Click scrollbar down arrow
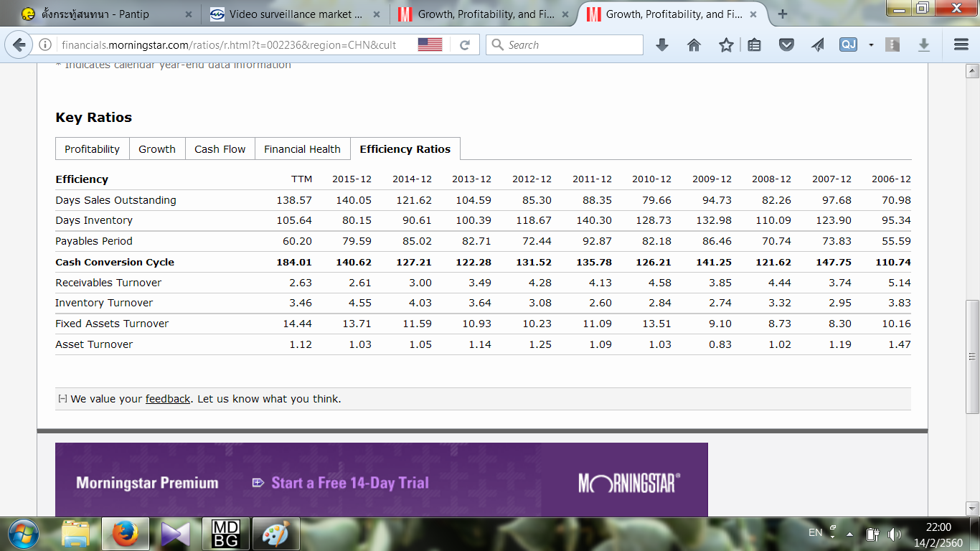 (973, 507)
